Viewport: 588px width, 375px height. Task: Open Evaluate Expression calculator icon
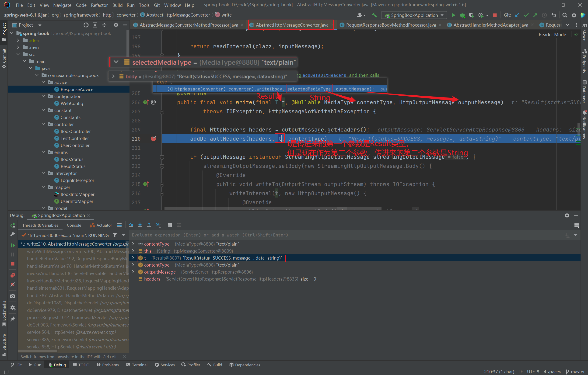coord(170,225)
